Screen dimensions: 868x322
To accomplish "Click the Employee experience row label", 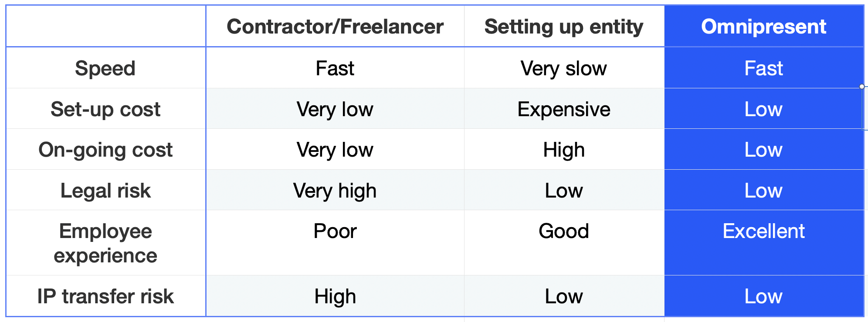I will pyautogui.click(x=105, y=243).
